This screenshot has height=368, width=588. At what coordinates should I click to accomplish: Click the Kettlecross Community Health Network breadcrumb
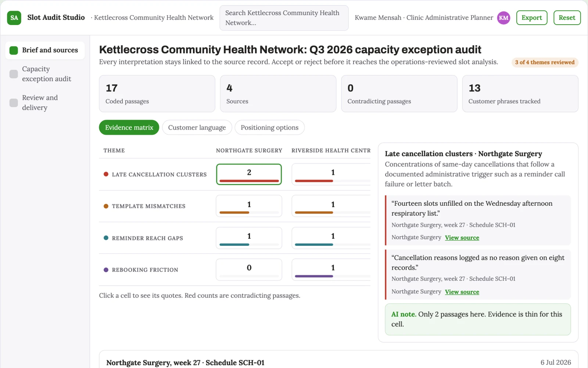tap(154, 18)
